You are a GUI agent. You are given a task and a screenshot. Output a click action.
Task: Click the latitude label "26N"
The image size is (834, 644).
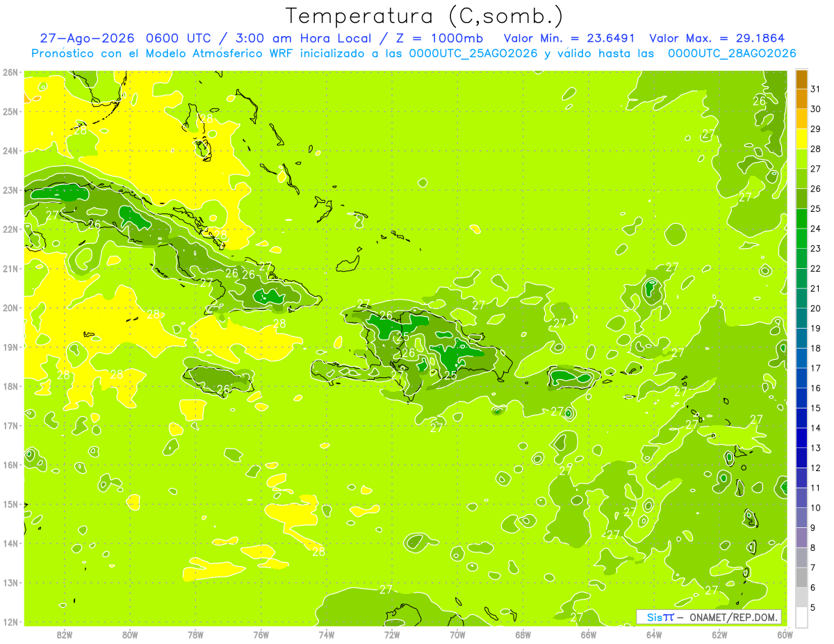point(10,72)
